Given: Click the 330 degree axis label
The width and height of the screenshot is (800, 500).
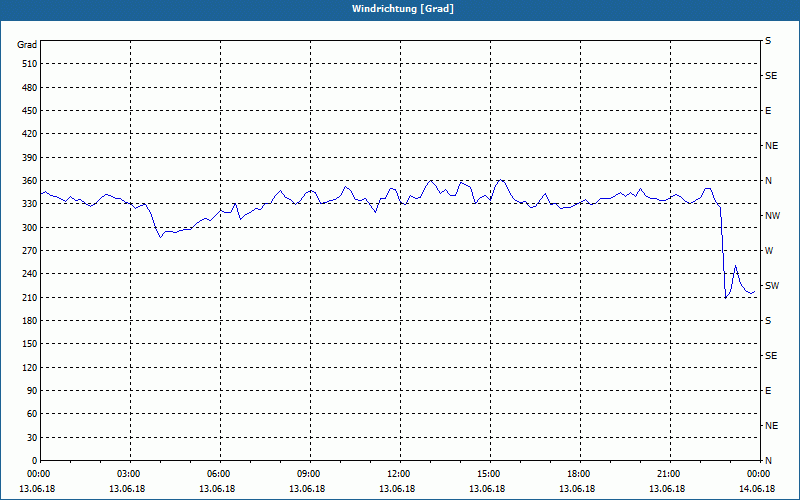Looking at the screenshot, I should click(x=30, y=204).
